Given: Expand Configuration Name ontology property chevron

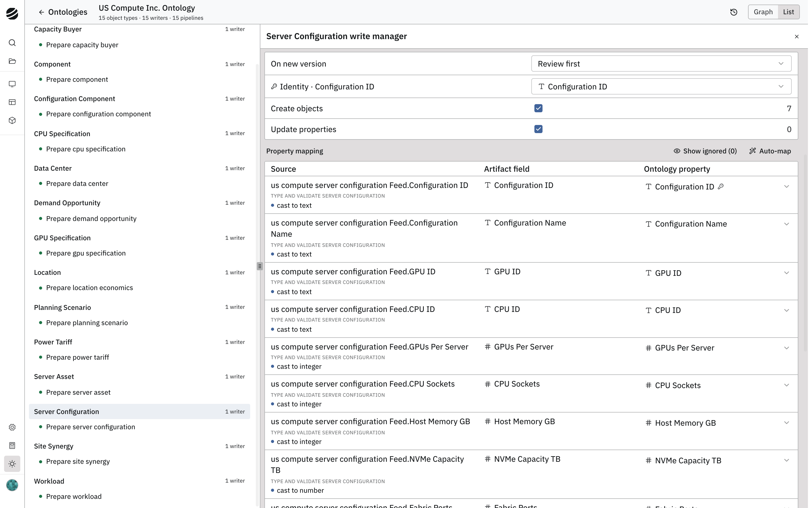Looking at the screenshot, I should point(786,224).
